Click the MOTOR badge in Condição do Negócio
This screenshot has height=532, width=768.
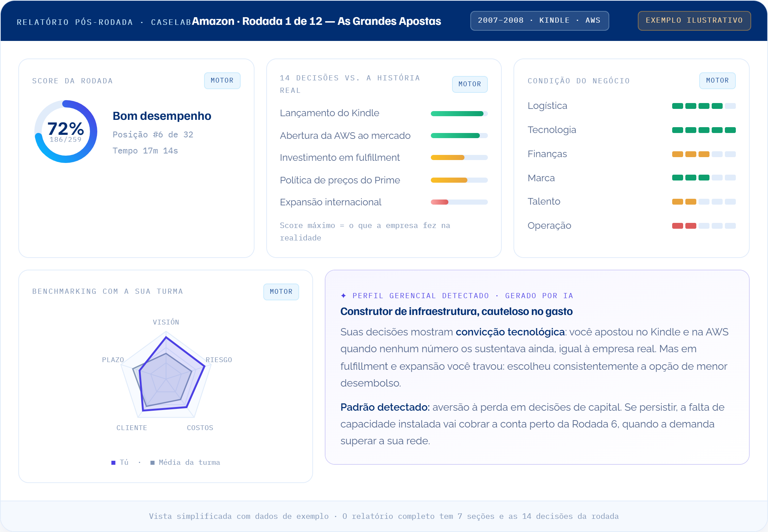point(717,81)
